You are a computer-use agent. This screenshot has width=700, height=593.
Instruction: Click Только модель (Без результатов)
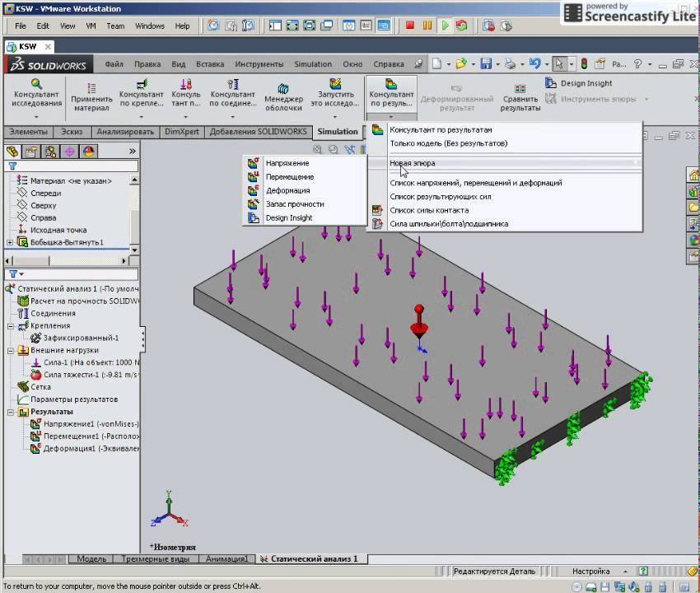click(x=448, y=143)
